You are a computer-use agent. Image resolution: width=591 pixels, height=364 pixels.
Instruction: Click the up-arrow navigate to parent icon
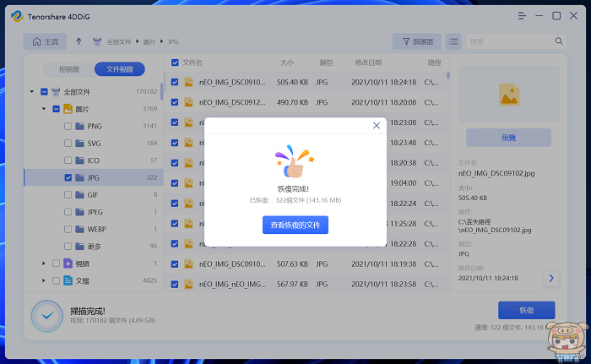(79, 41)
